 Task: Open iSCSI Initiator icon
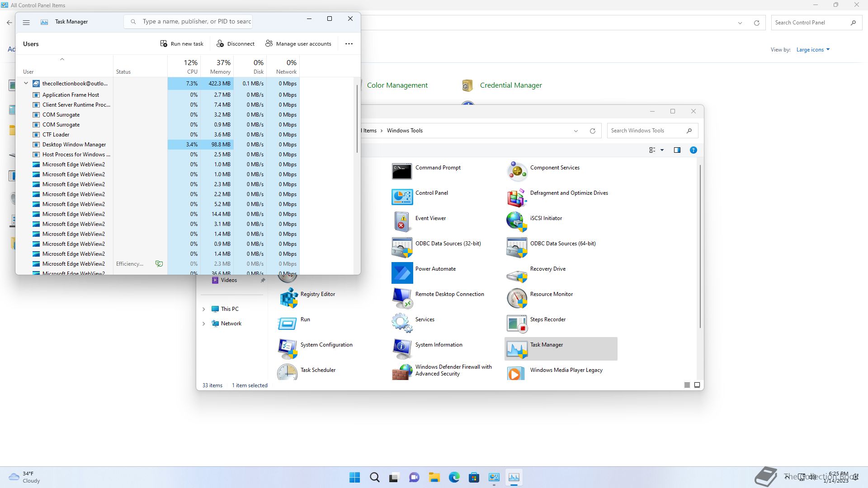click(x=517, y=222)
